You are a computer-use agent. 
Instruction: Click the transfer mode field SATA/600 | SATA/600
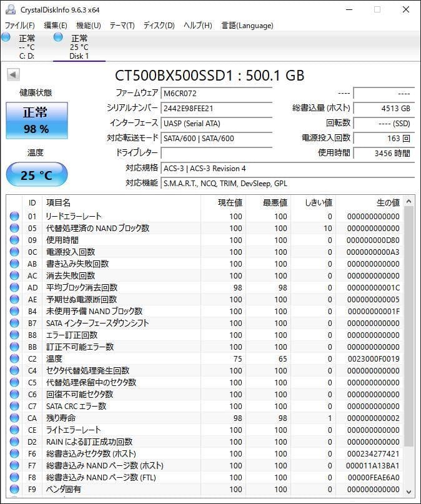(x=217, y=139)
